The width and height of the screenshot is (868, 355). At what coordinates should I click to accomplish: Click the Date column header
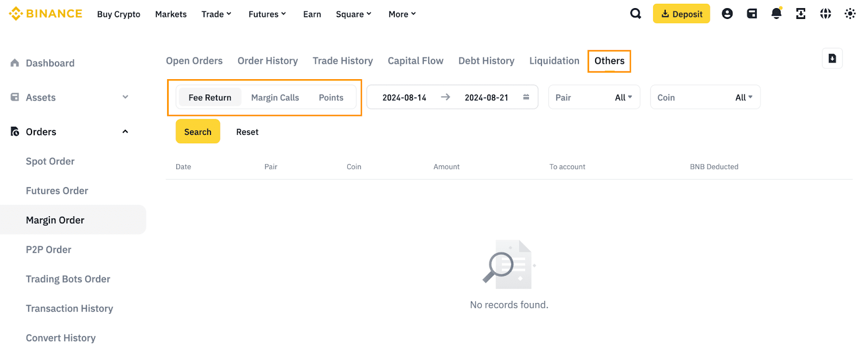tap(183, 166)
